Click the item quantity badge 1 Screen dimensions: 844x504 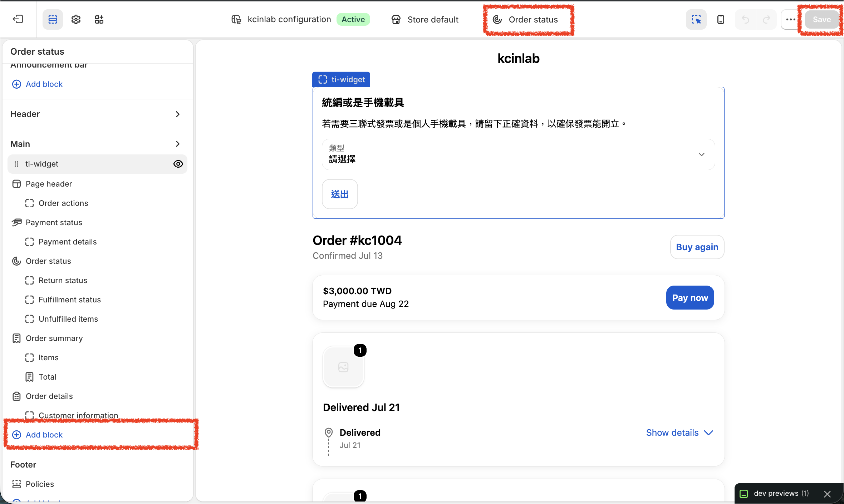click(360, 350)
